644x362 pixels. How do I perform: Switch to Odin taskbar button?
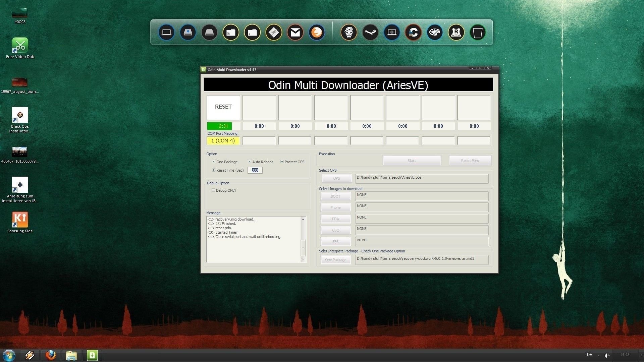click(92, 355)
